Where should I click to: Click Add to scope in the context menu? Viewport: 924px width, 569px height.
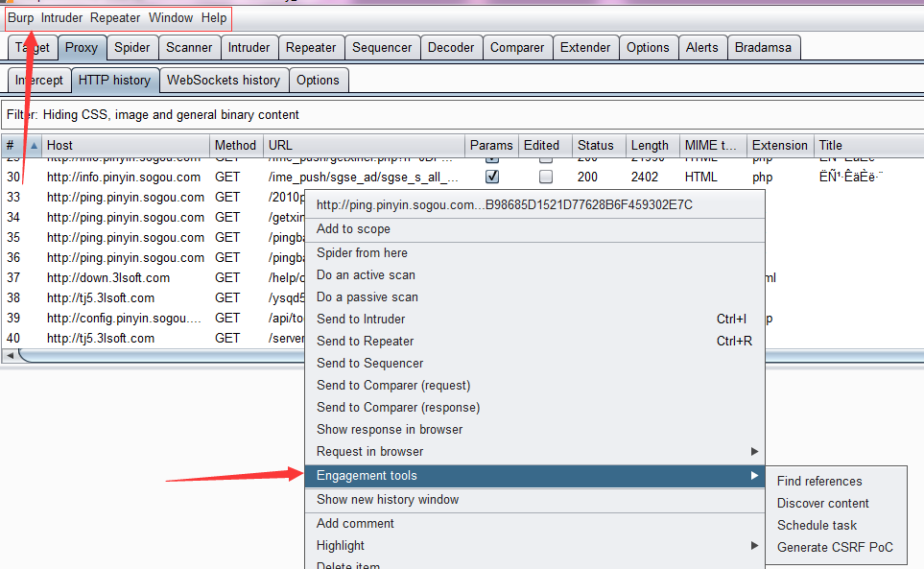tap(353, 229)
